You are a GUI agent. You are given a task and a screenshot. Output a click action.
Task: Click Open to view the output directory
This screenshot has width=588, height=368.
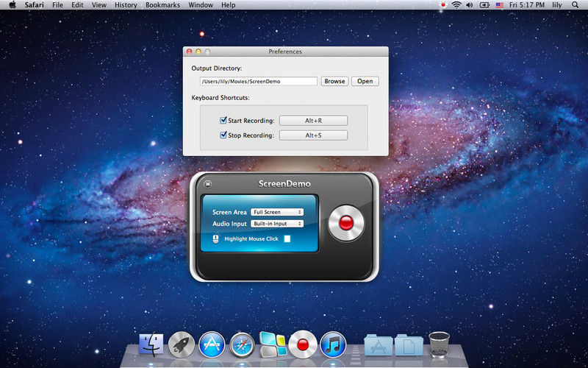pos(365,81)
